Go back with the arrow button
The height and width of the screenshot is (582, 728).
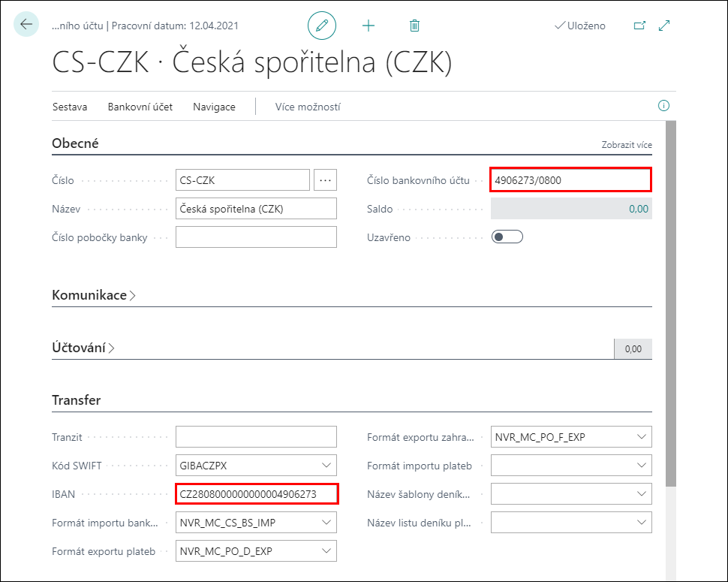[x=26, y=24]
